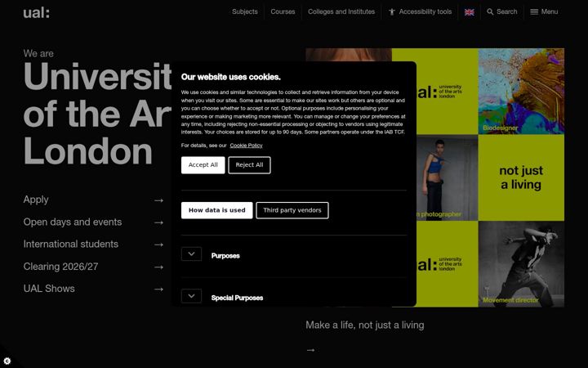Click the Accept All button
The width and height of the screenshot is (588, 368).
[x=203, y=165]
